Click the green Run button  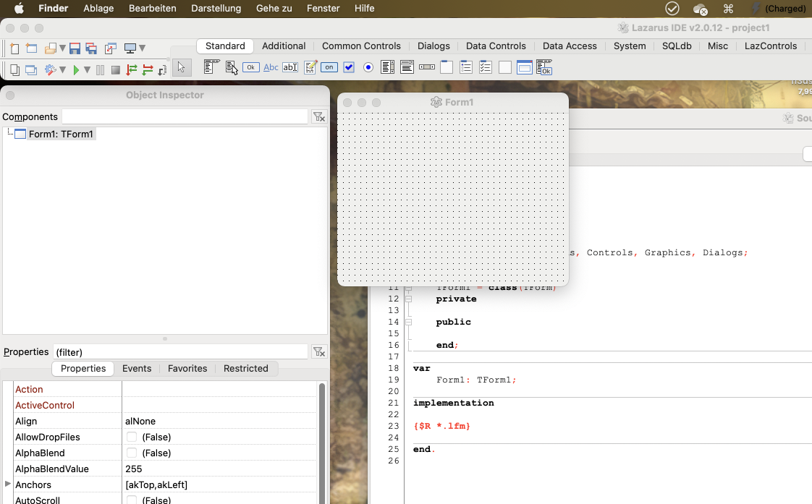tap(76, 70)
